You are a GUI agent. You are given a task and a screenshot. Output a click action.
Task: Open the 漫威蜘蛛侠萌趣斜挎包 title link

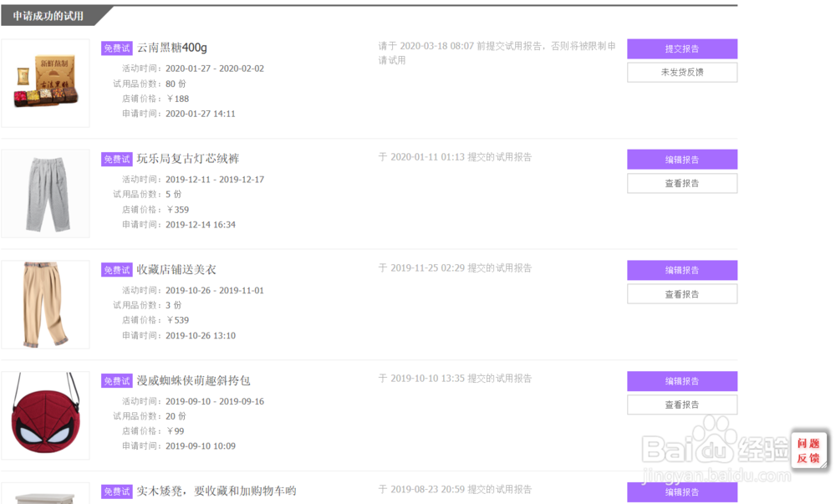point(194,381)
